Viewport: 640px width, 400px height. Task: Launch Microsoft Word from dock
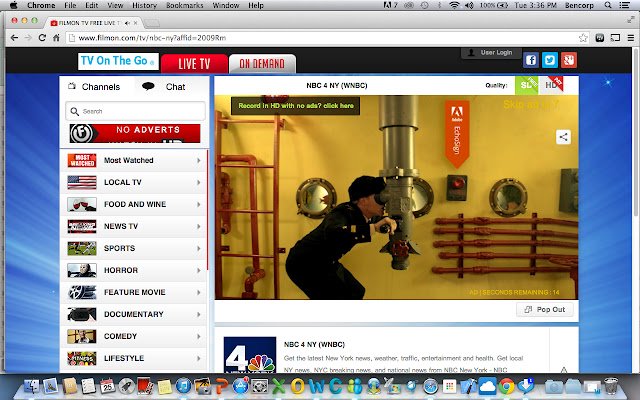[x=316, y=386]
